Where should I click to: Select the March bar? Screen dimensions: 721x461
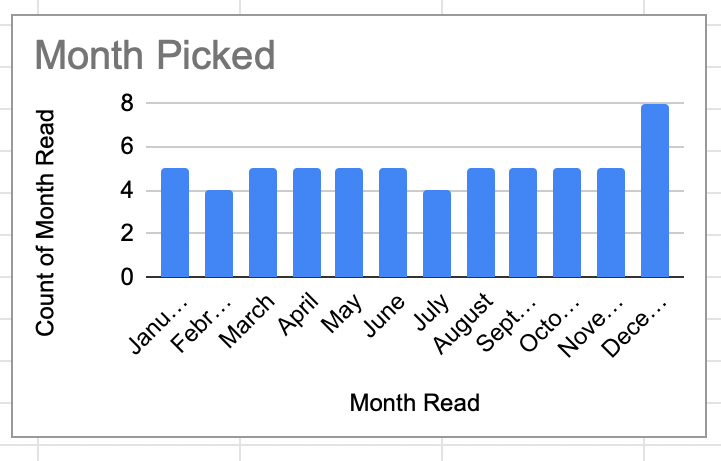tap(263, 223)
